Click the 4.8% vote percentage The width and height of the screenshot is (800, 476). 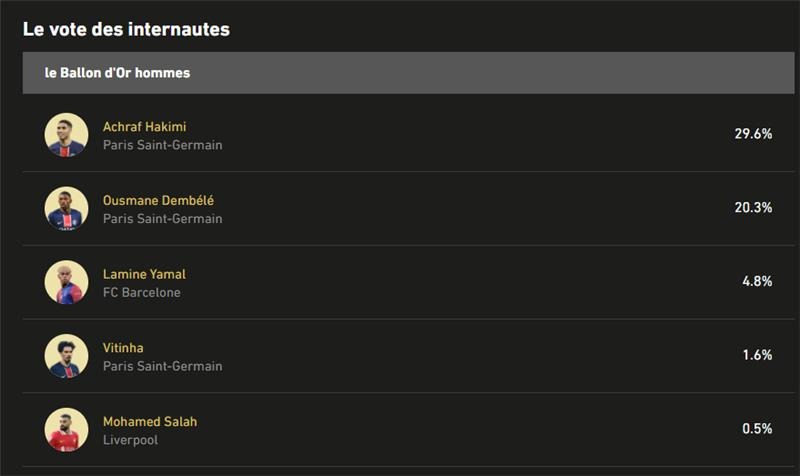coord(756,282)
